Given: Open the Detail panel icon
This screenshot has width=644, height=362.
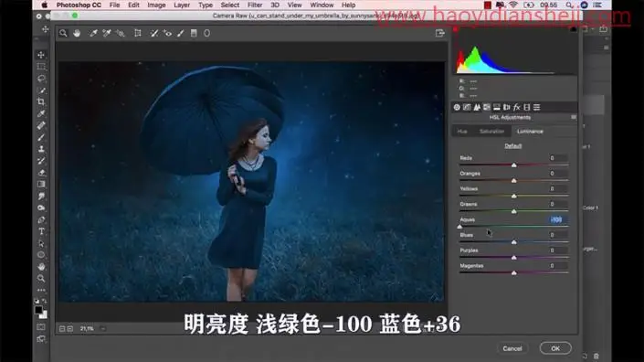Looking at the screenshot, I should [x=477, y=107].
